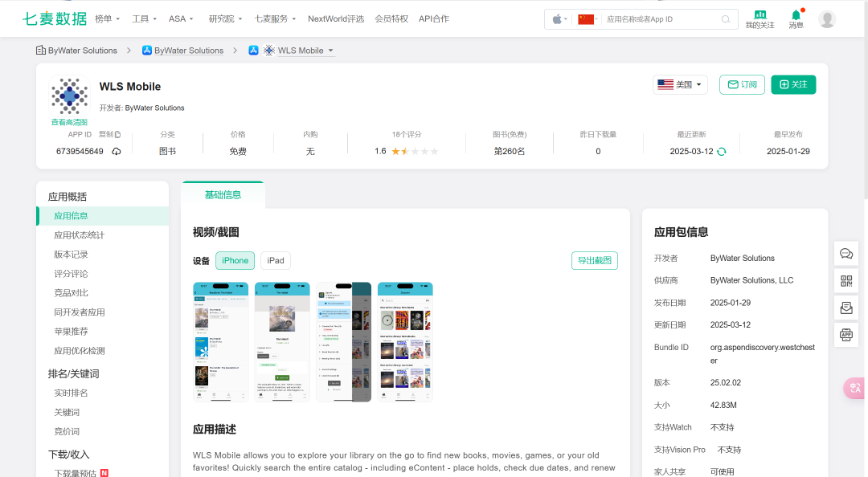Click the developer building icon in breadcrumb
Screen dimensions: 868x477
41,51
